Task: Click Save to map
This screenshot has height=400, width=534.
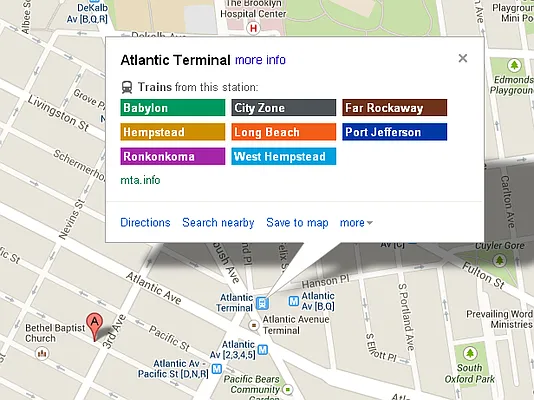Action: coord(297,222)
